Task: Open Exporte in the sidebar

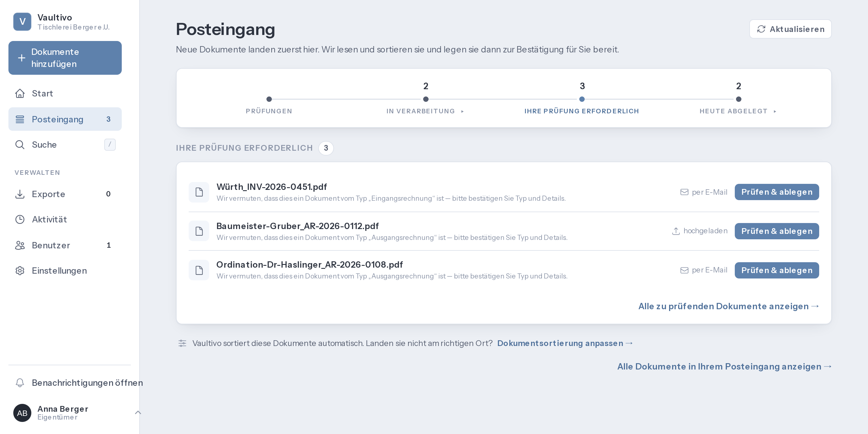Action: pos(65,194)
